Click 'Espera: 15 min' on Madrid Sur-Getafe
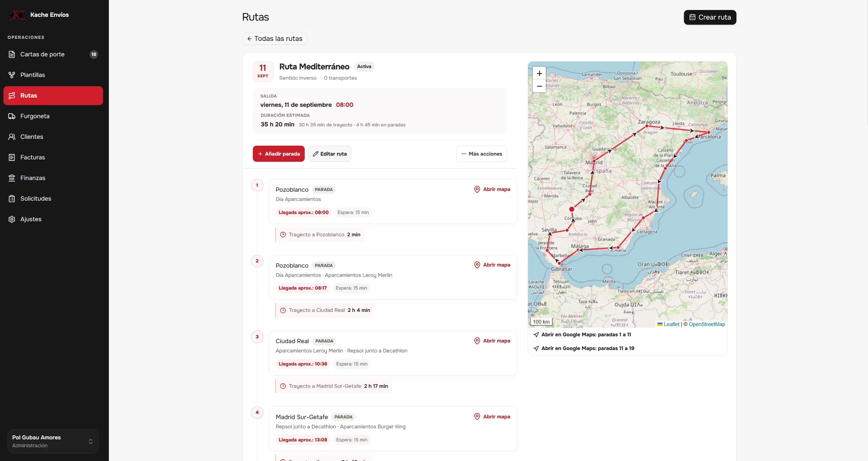 click(x=352, y=440)
